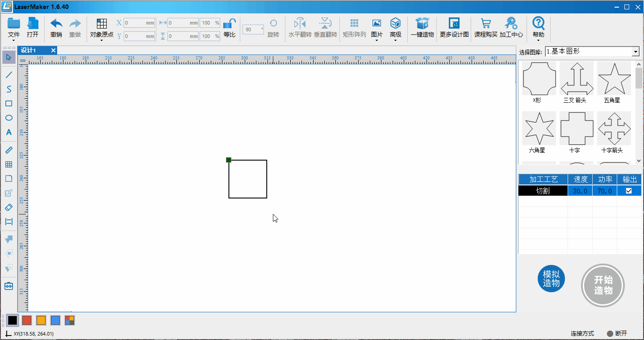Select the eraser tool

(8, 207)
